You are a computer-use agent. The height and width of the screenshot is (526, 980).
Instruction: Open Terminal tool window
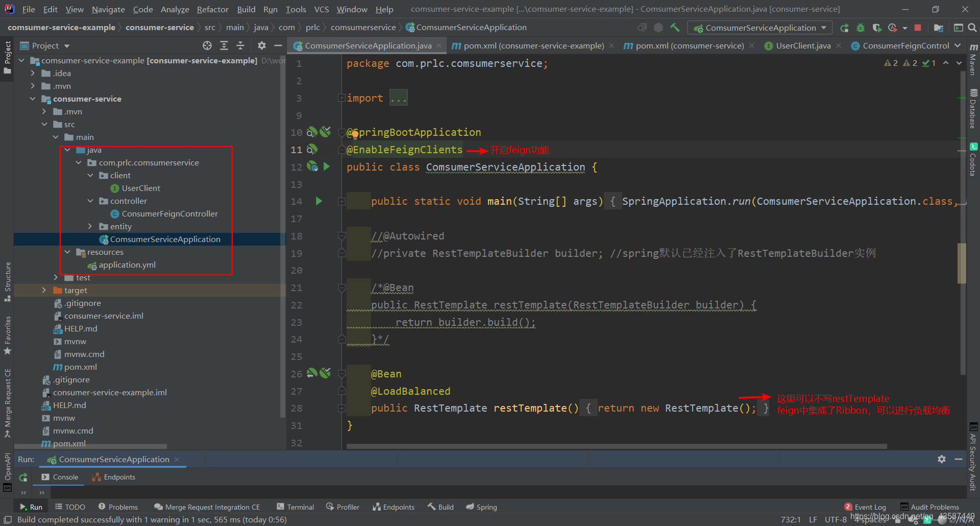(x=295, y=507)
